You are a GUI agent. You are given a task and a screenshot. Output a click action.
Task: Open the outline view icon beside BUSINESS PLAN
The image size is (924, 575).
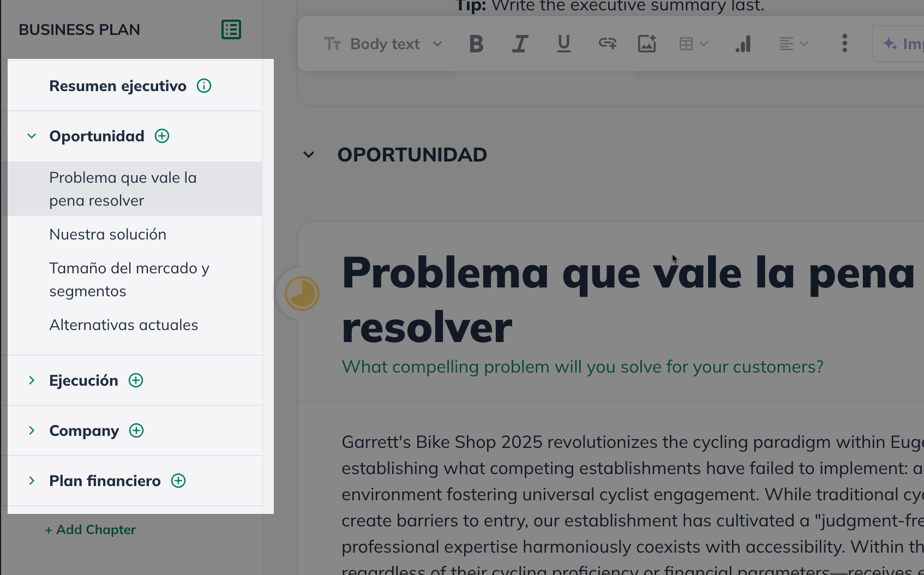(231, 29)
